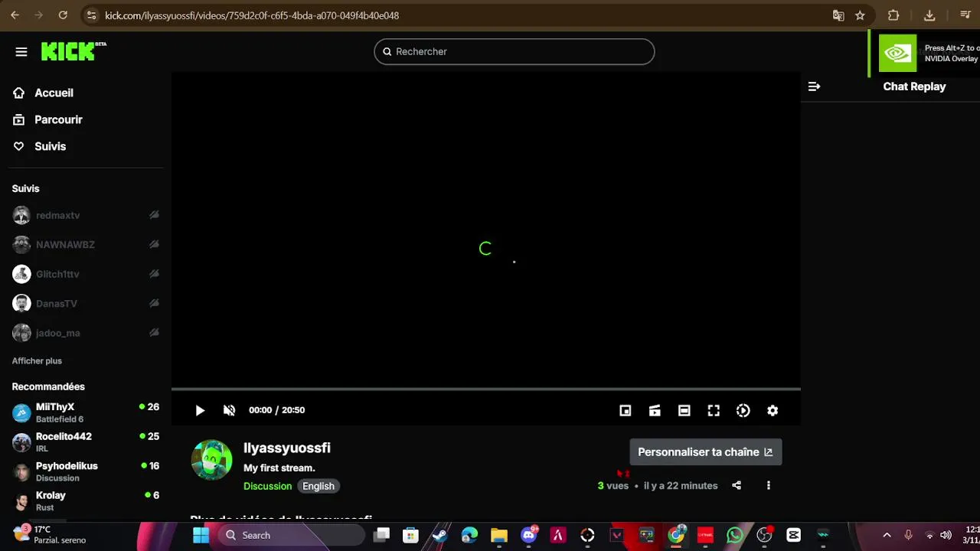980x551 pixels.
Task: Open MiiThyX recommended channel
Action: tap(86, 412)
